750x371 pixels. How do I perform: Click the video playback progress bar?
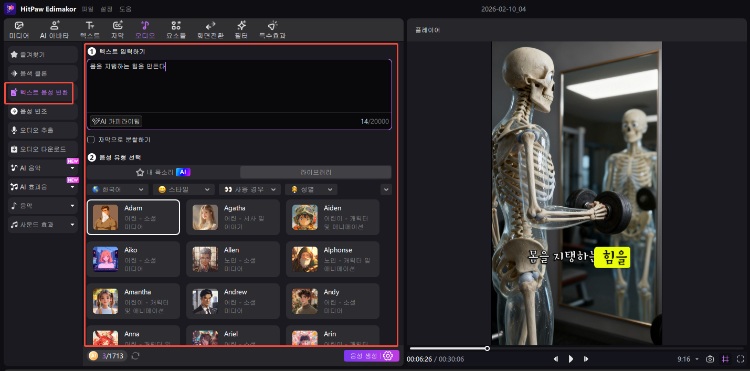[x=575, y=349]
